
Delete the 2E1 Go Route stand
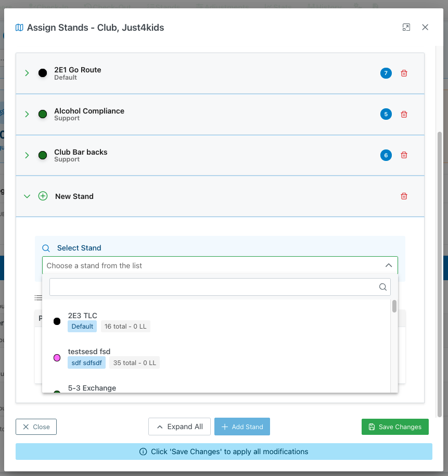coord(404,73)
